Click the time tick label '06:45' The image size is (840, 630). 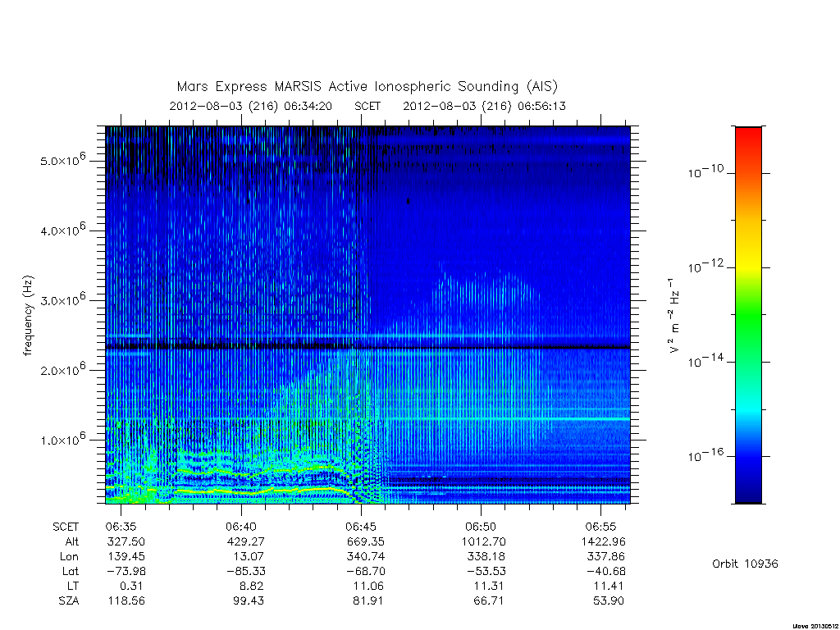361,527
